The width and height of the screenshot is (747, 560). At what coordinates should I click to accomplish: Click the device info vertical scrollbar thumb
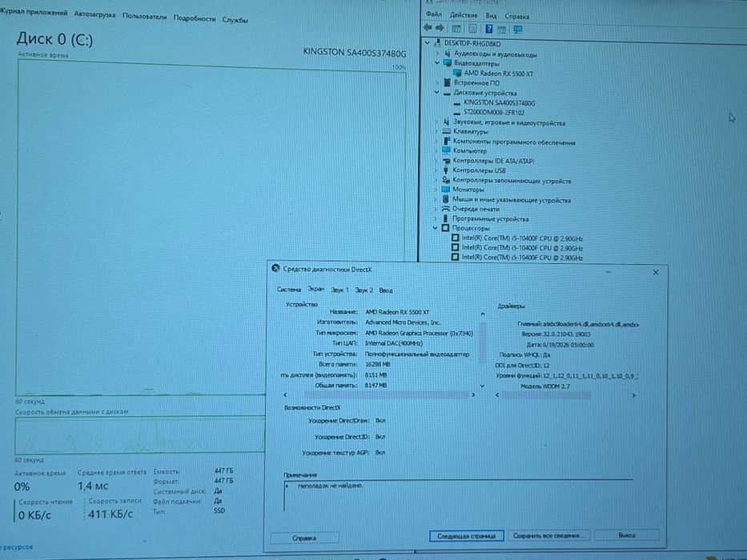point(482,342)
